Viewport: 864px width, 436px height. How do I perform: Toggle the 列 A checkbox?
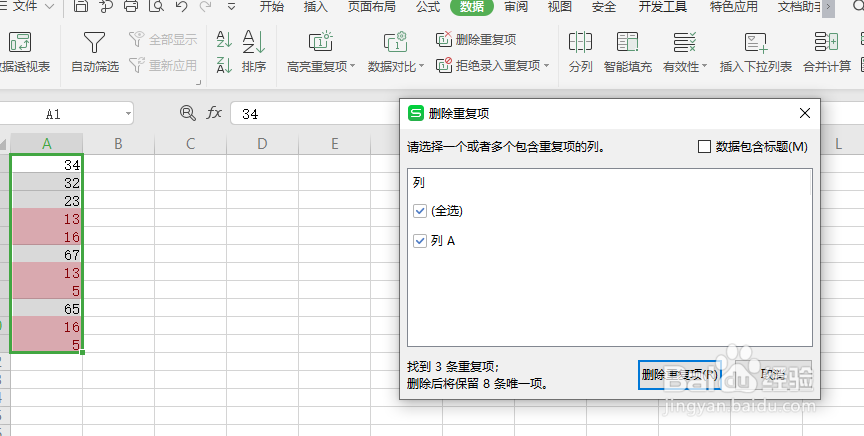pyautogui.click(x=420, y=241)
